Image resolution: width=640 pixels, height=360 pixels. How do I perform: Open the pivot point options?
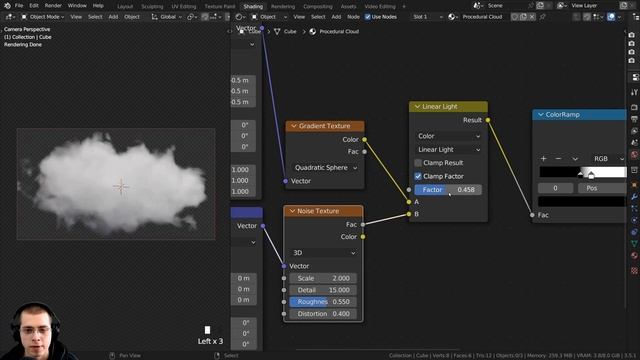pyautogui.click(x=191, y=17)
